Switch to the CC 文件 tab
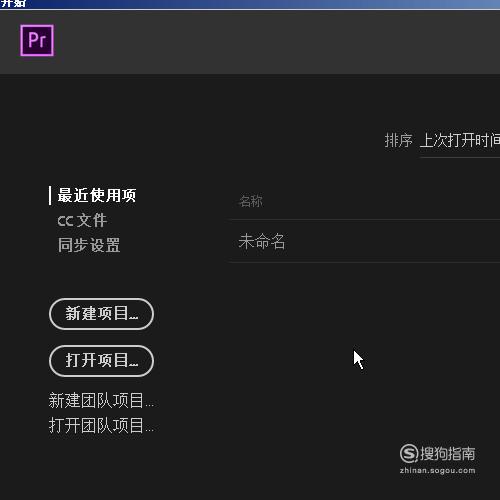This screenshot has height=500, width=500. tap(82, 221)
